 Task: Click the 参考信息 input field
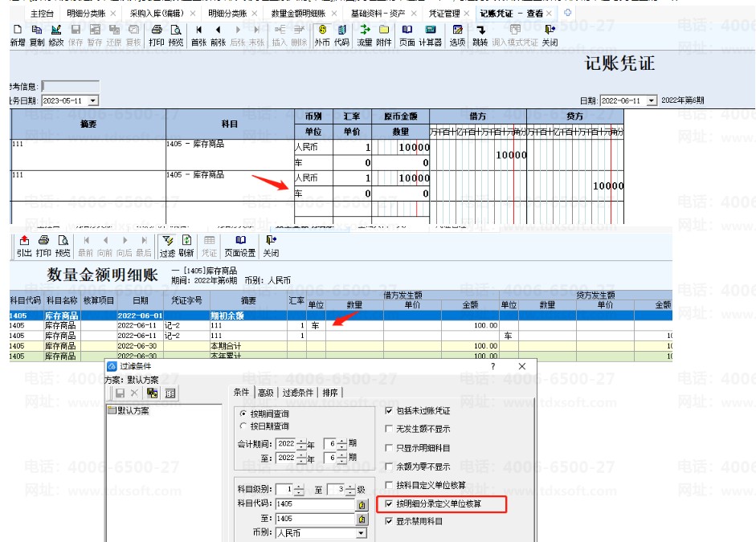pos(71,86)
